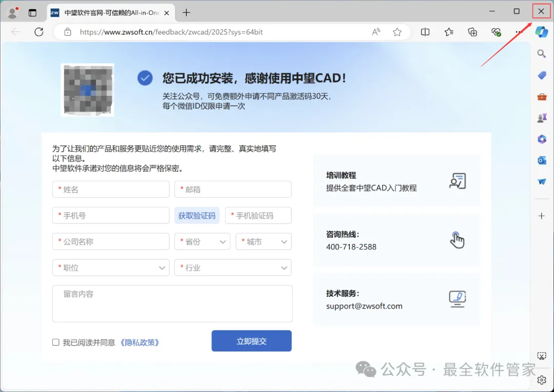The image size is (554, 392).
Task: Open sidebar settings gear icon
Action: coord(541,380)
